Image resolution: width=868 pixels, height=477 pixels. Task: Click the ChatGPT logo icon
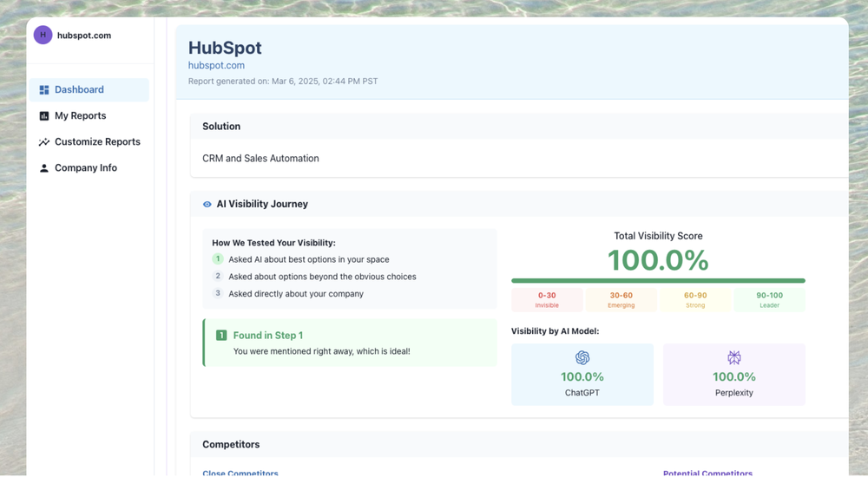[582, 357]
